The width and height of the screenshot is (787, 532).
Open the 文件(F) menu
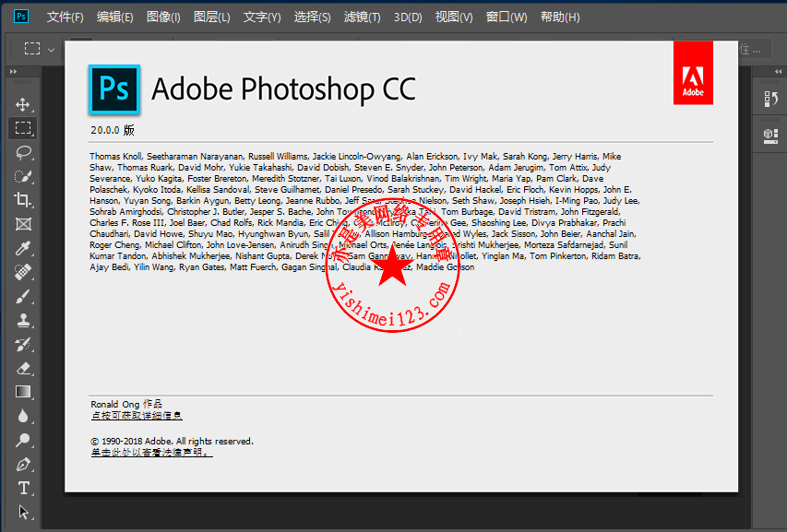pyautogui.click(x=66, y=17)
